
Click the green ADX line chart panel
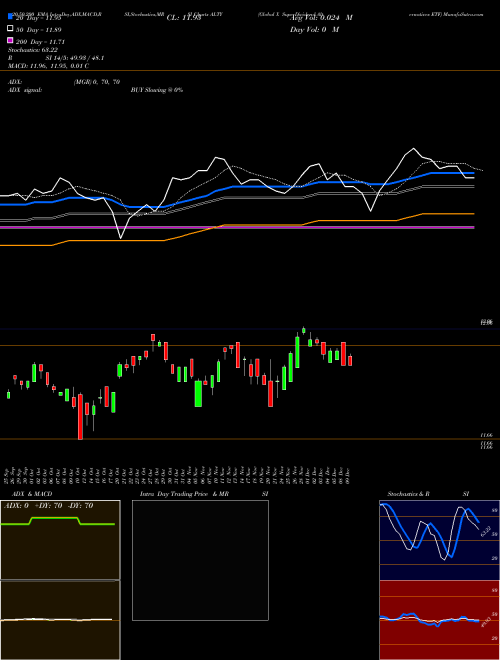60,540
